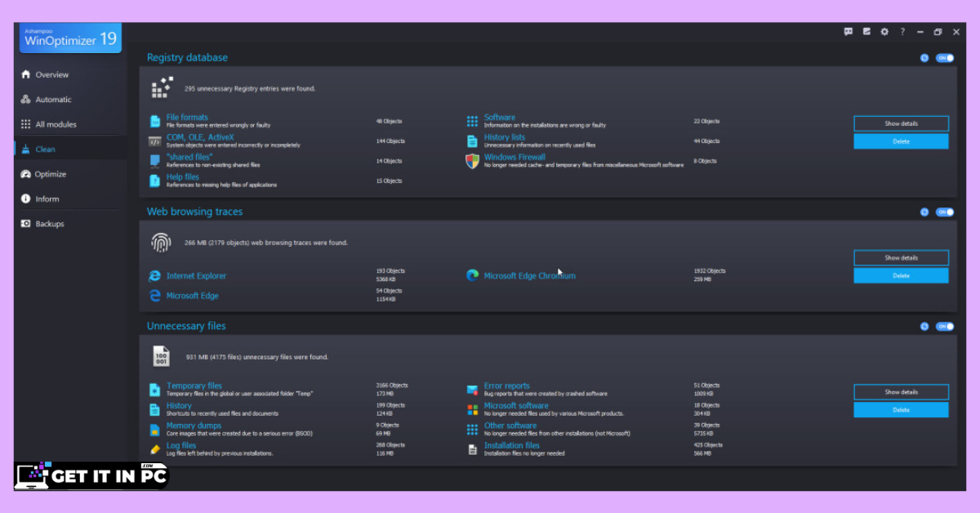Click the "425 Objects" Installation files count
This screenshot has height=513, width=980.
point(707,445)
